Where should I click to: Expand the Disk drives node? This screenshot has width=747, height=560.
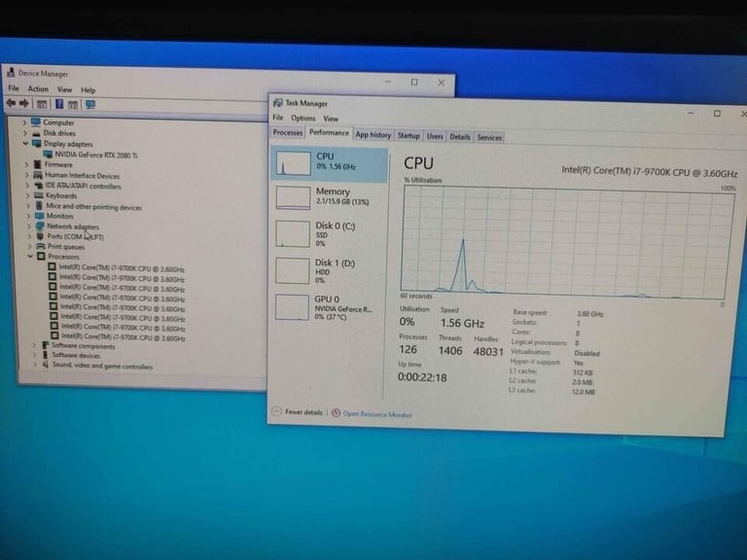(x=24, y=133)
